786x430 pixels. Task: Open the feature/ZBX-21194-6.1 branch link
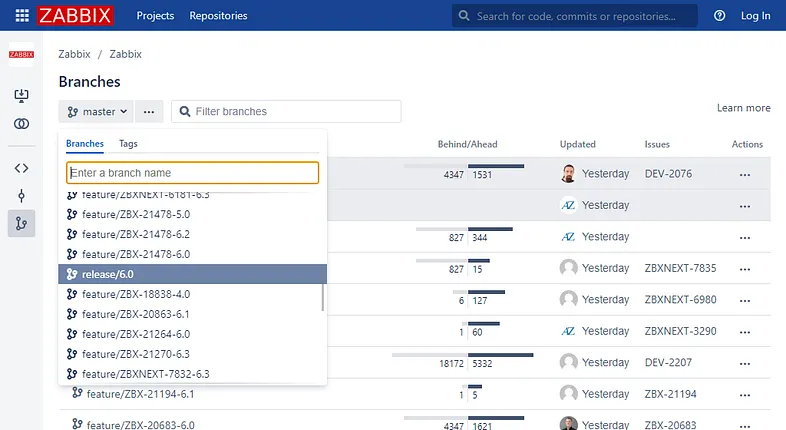[x=140, y=394]
